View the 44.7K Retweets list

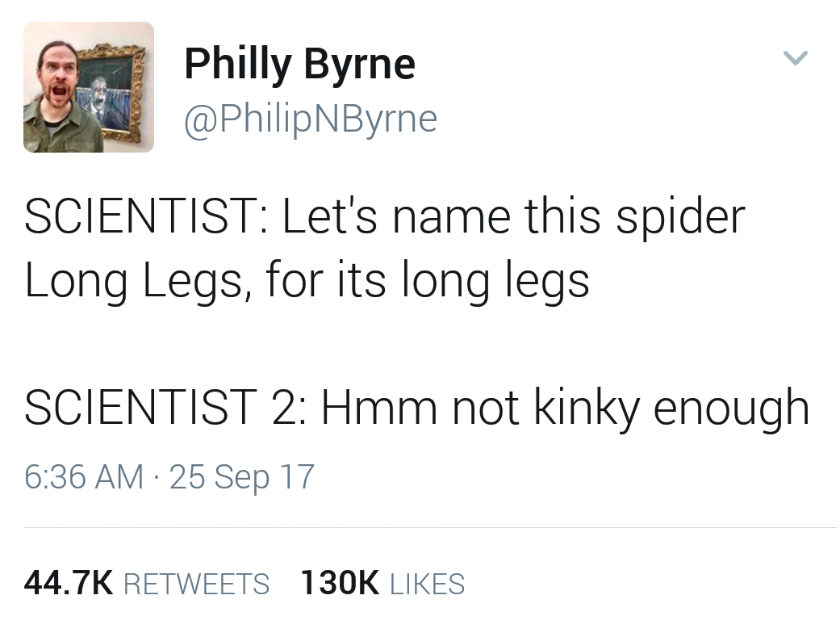147,583
